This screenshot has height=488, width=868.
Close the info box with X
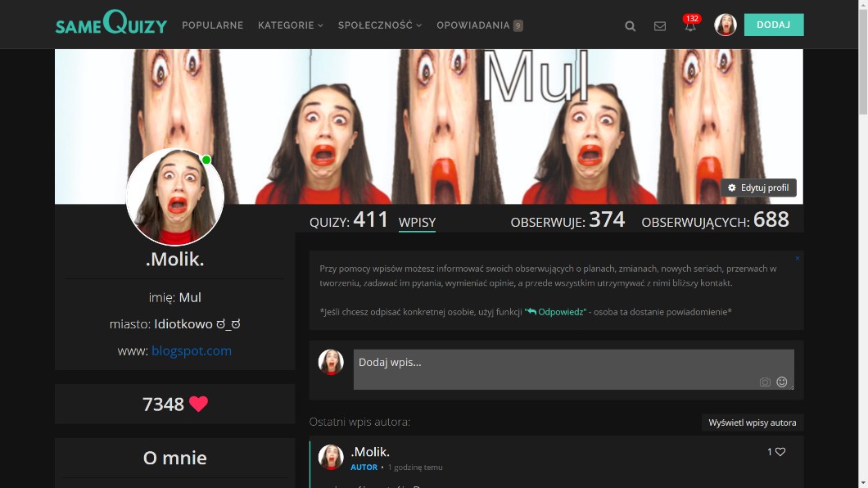coord(797,259)
